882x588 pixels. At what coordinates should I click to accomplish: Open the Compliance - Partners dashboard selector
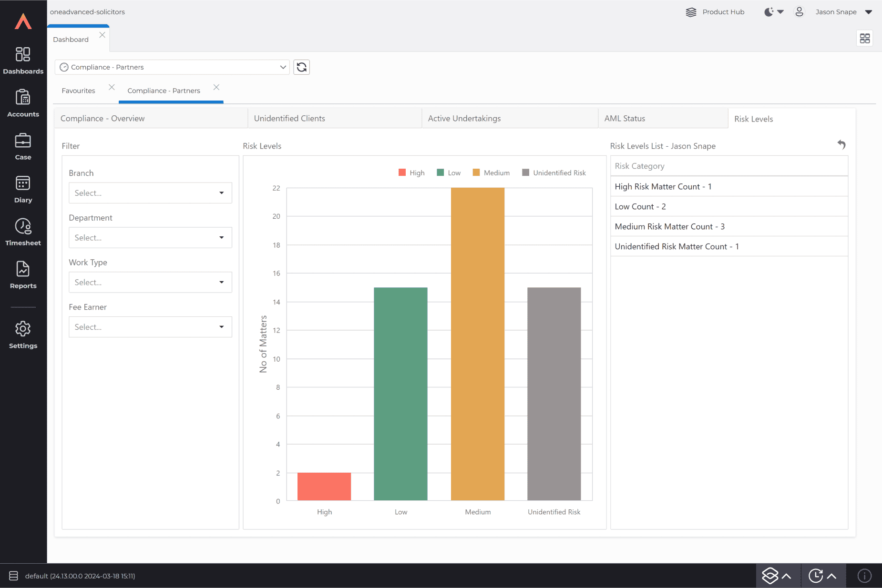[172, 67]
